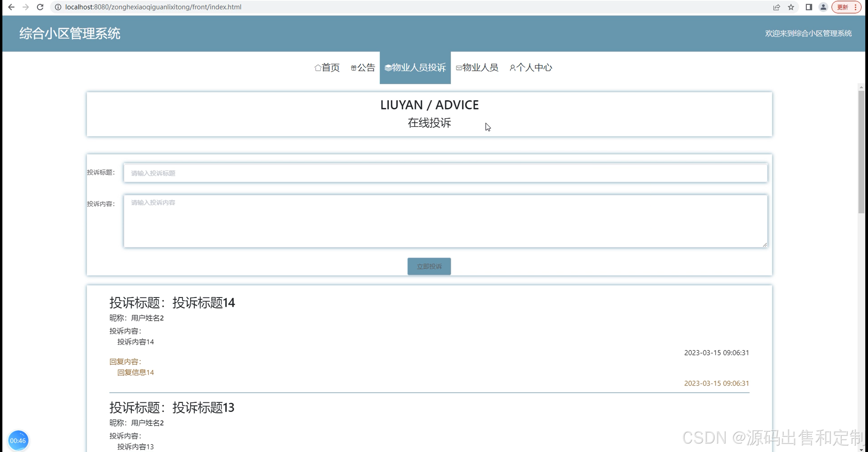Image resolution: width=868 pixels, height=452 pixels.
Task: Focus the 投诉标题 input field
Action: (x=445, y=173)
